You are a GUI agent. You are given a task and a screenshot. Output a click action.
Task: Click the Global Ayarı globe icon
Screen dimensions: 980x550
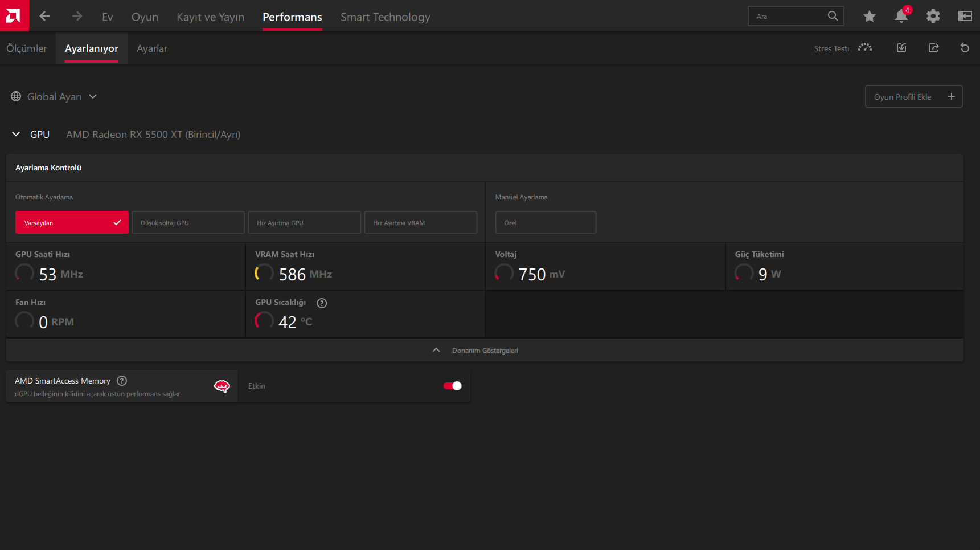click(16, 97)
